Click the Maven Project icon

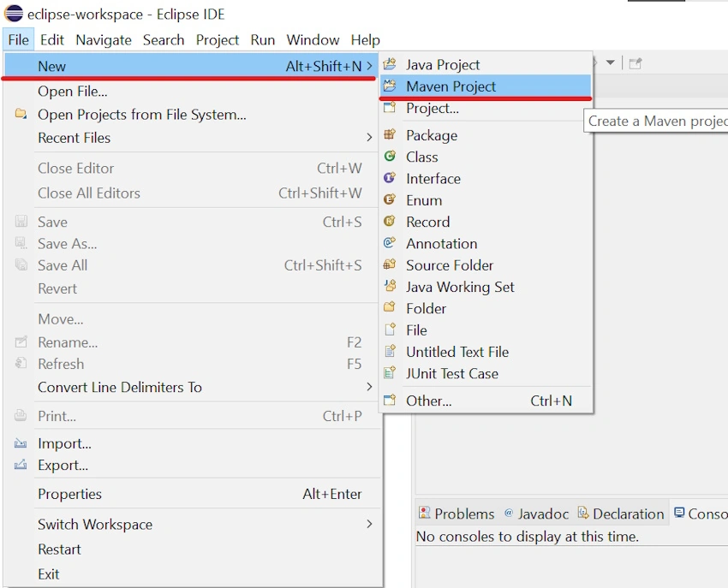pyautogui.click(x=390, y=86)
